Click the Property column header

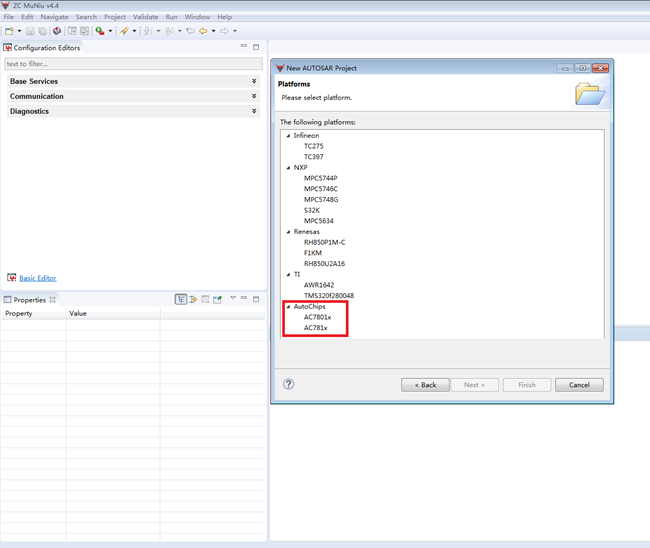pyautogui.click(x=34, y=314)
